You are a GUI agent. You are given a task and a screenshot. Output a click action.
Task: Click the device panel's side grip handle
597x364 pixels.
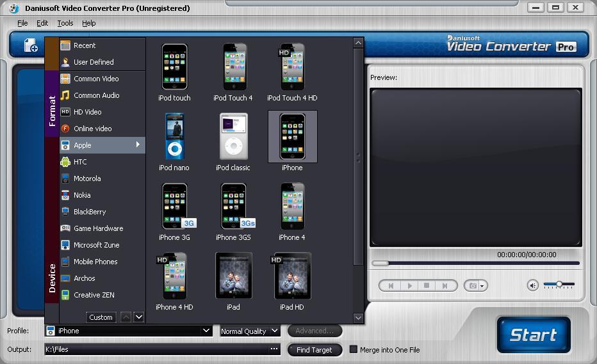click(x=357, y=157)
